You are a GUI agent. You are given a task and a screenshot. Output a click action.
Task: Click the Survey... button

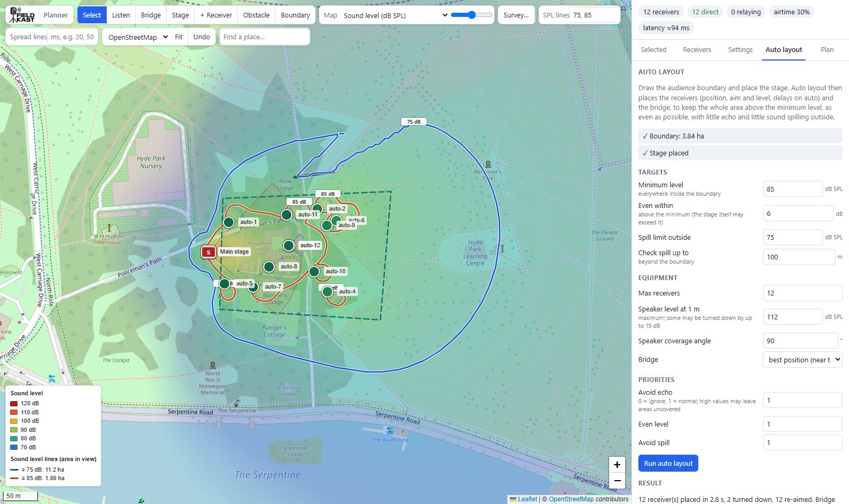pyautogui.click(x=516, y=15)
